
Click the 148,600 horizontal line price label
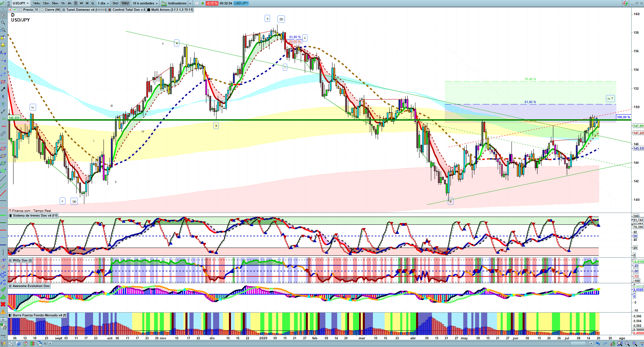tap(14, 118)
